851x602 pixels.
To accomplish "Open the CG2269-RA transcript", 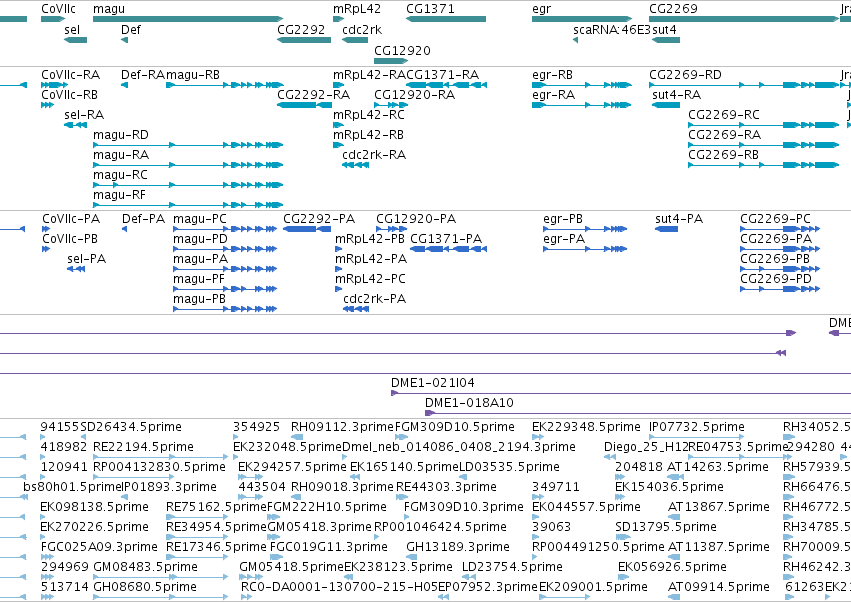I will [x=764, y=144].
